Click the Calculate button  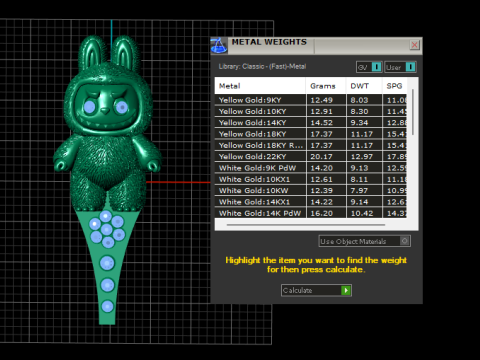click(x=316, y=290)
